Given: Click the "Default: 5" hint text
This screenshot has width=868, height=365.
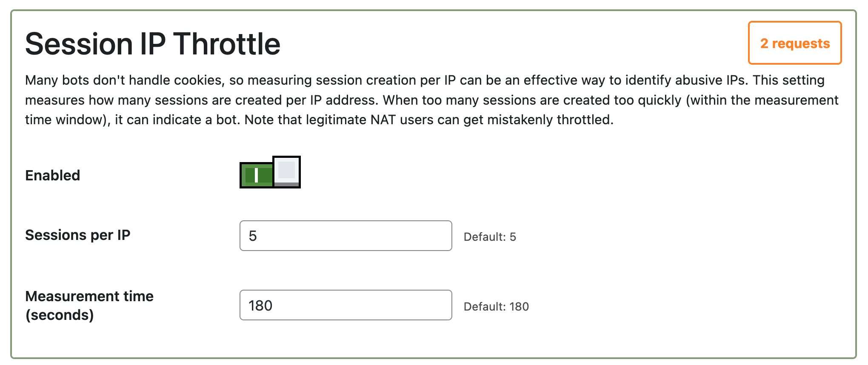Looking at the screenshot, I should pos(490,237).
